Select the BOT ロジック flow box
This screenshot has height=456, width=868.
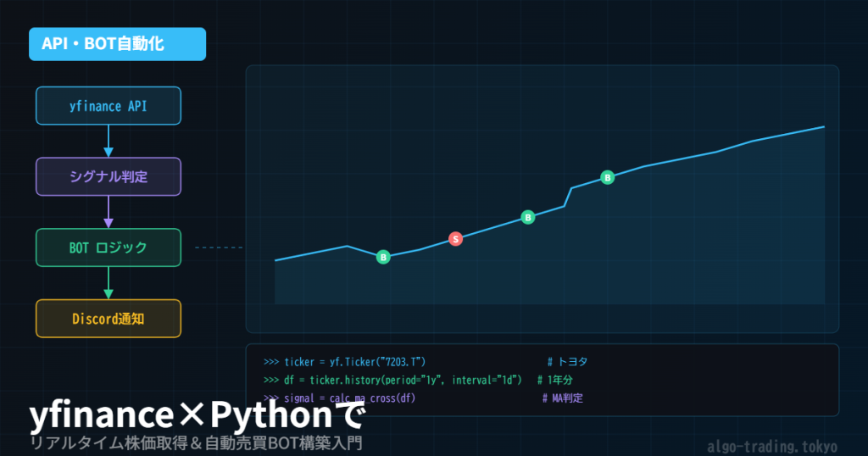[x=108, y=247]
